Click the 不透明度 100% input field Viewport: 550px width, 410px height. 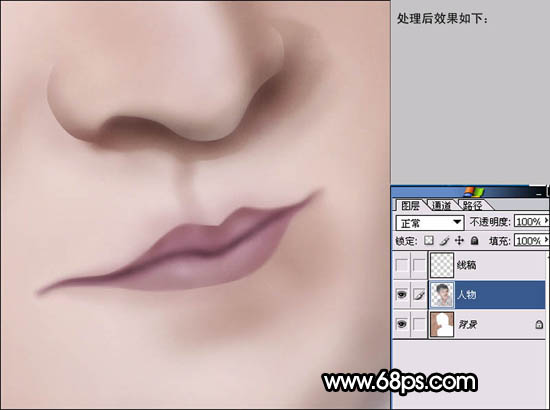[529, 221]
